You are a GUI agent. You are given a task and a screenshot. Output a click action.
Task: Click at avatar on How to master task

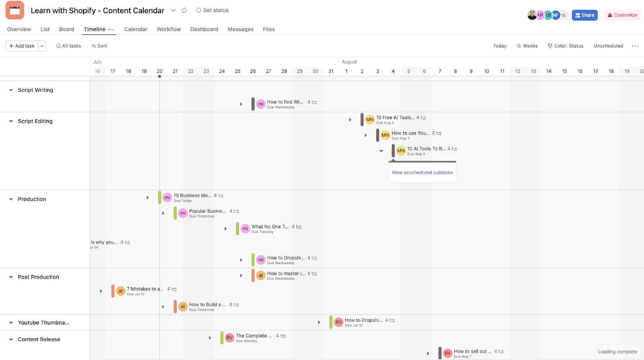[261, 275]
